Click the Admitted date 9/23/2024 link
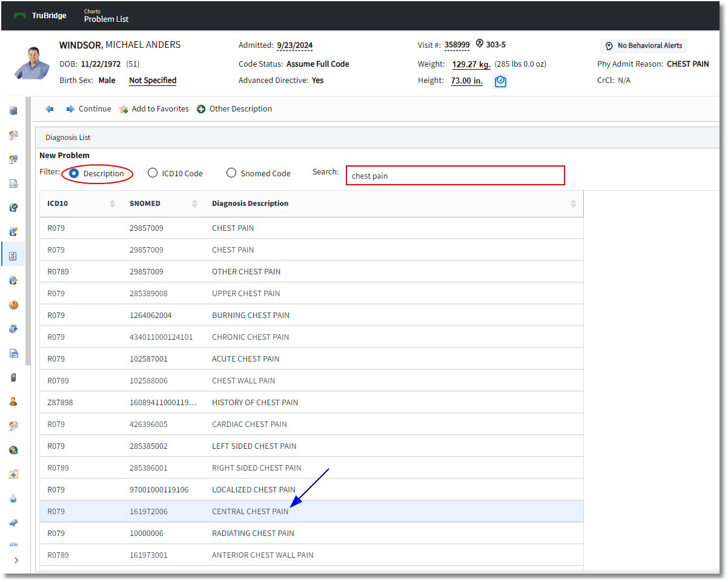 295,45
